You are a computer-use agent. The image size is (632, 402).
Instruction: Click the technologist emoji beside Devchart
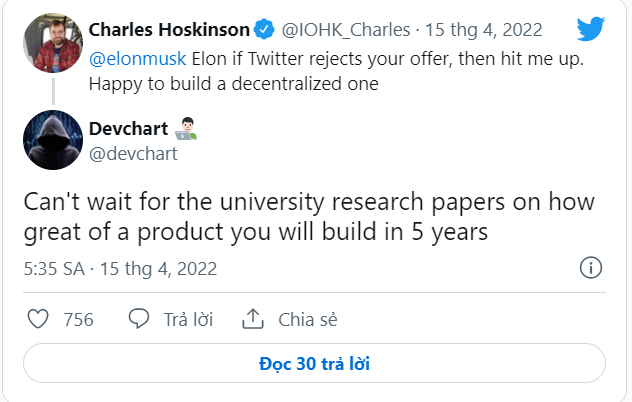pyautogui.click(x=186, y=129)
